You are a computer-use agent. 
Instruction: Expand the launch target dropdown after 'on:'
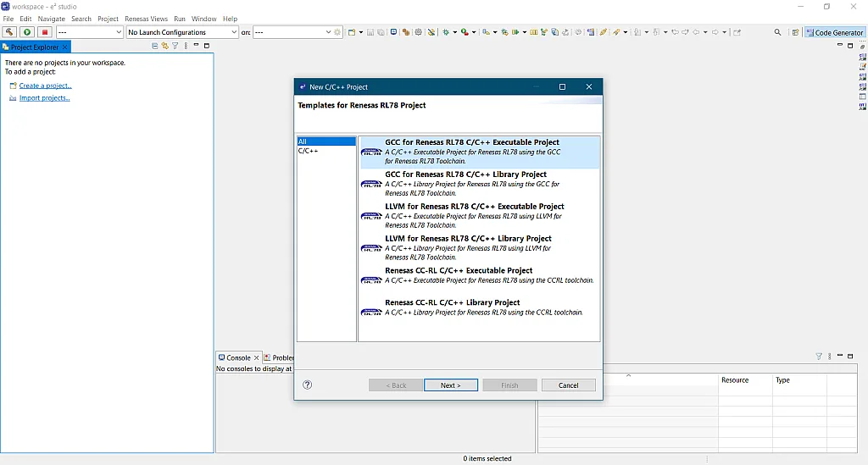point(328,32)
